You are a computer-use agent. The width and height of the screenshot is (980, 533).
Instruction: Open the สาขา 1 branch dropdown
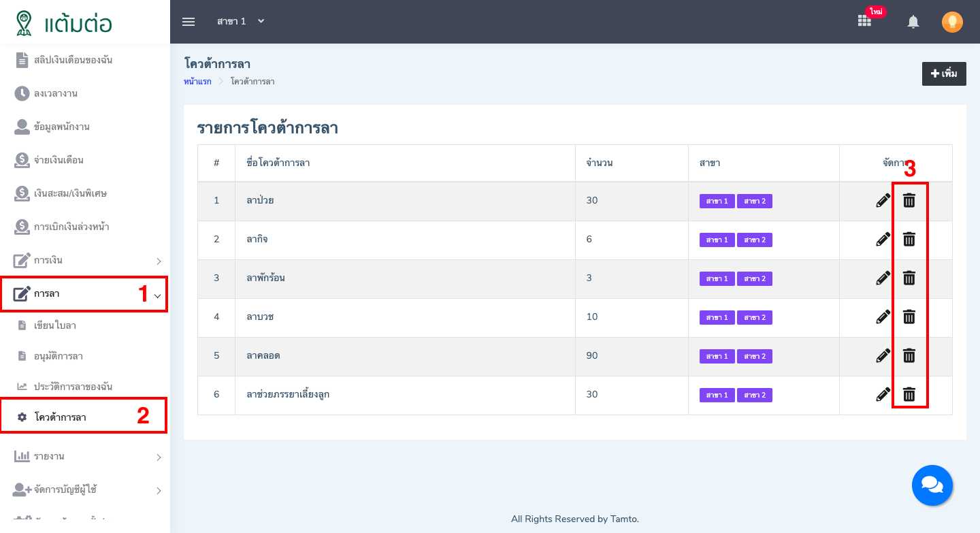coord(240,21)
